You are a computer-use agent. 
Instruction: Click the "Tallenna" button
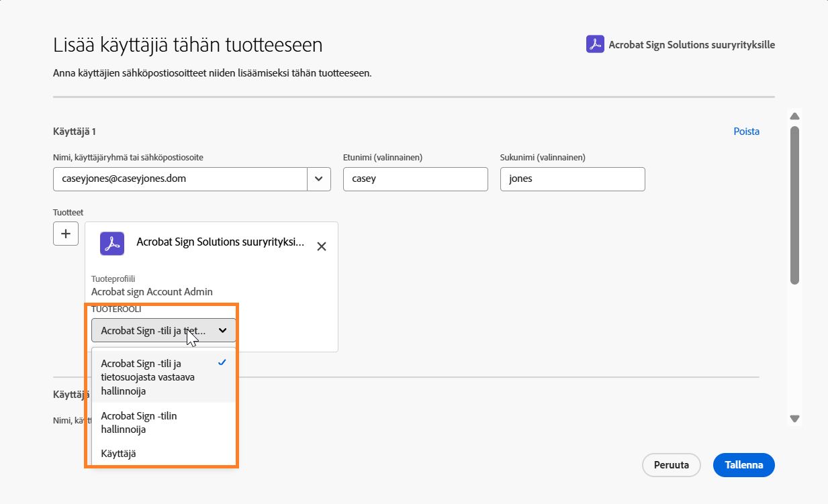coord(743,464)
